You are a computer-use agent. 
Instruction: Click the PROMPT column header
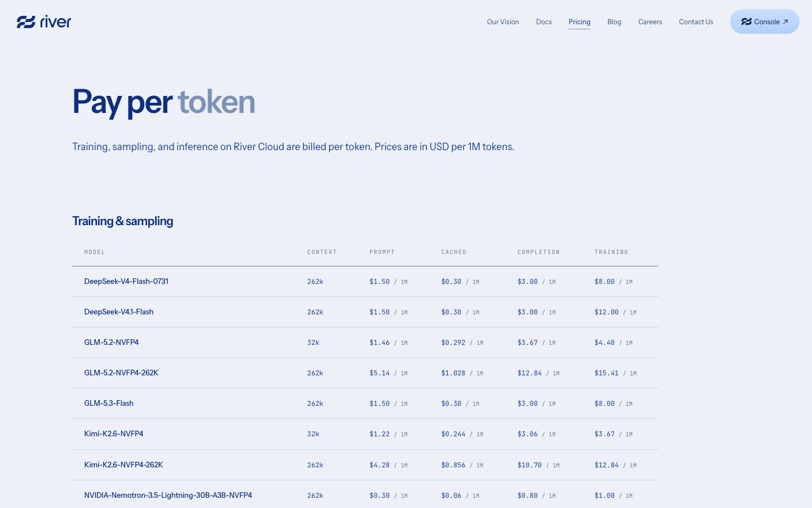382,252
